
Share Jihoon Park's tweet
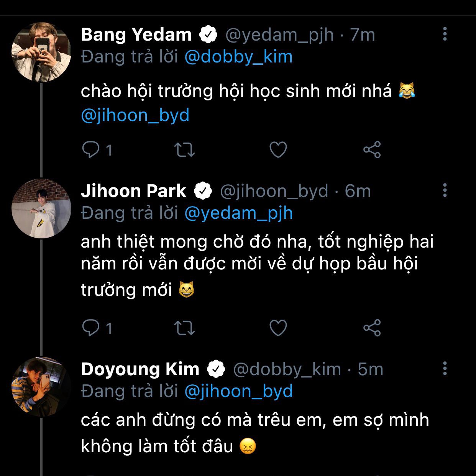coord(372,328)
